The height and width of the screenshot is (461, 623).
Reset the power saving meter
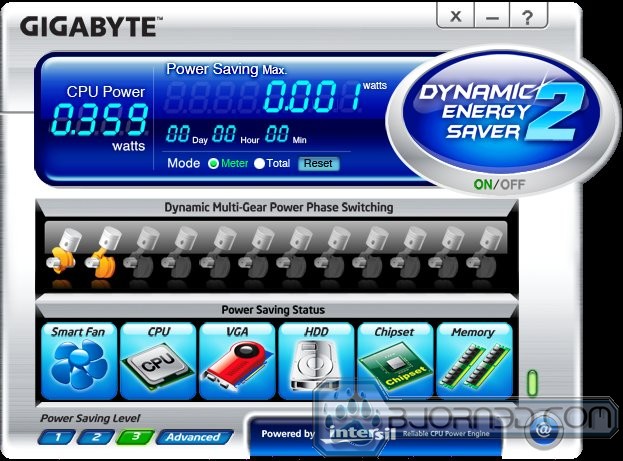[x=319, y=163]
